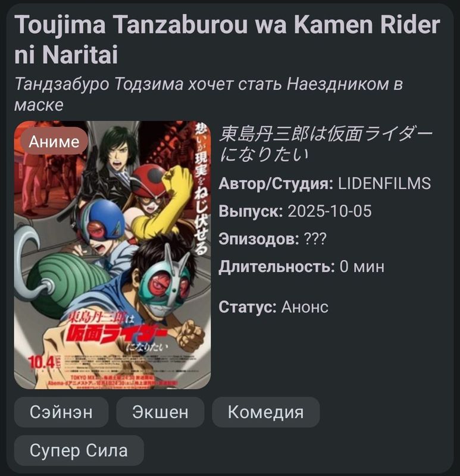Click the 0 мин duration value
This screenshot has height=476, width=460.
click(362, 267)
